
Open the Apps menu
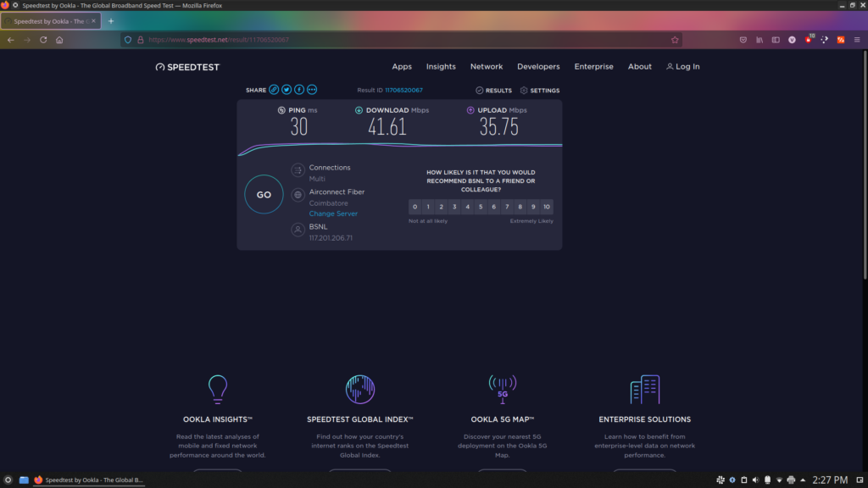(x=402, y=66)
